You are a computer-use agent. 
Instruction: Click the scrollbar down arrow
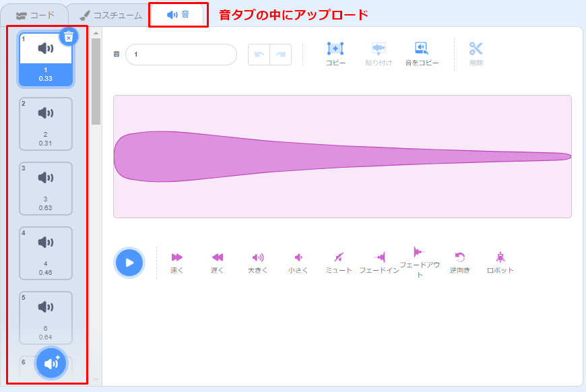96,380
